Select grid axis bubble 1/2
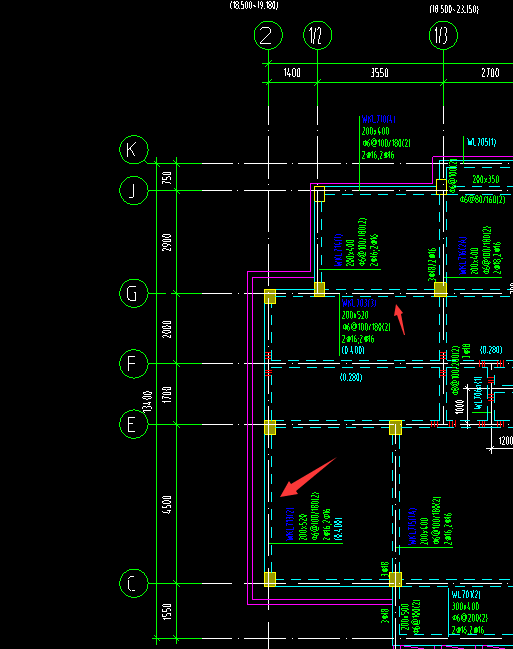Viewport: 513px width, 649px height. (x=318, y=36)
